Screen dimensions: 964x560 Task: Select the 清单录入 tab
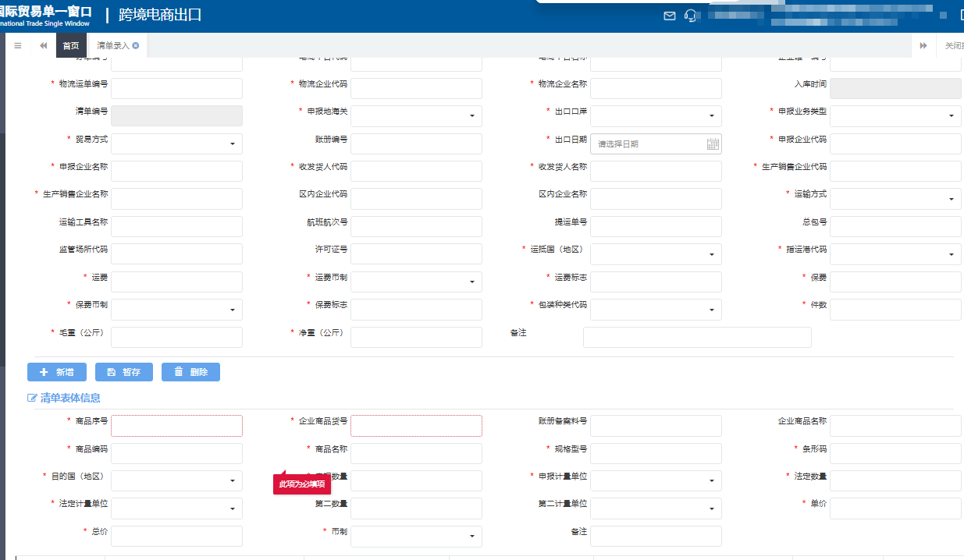pos(112,46)
